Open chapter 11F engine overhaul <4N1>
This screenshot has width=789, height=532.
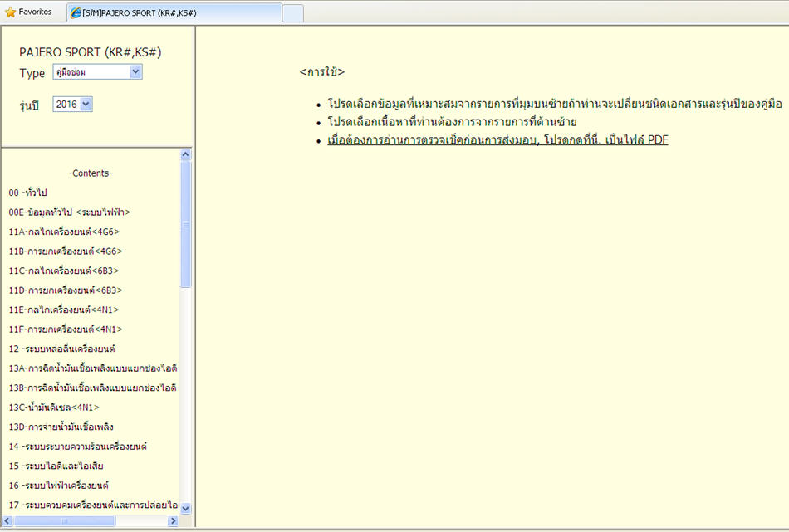(66, 329)
